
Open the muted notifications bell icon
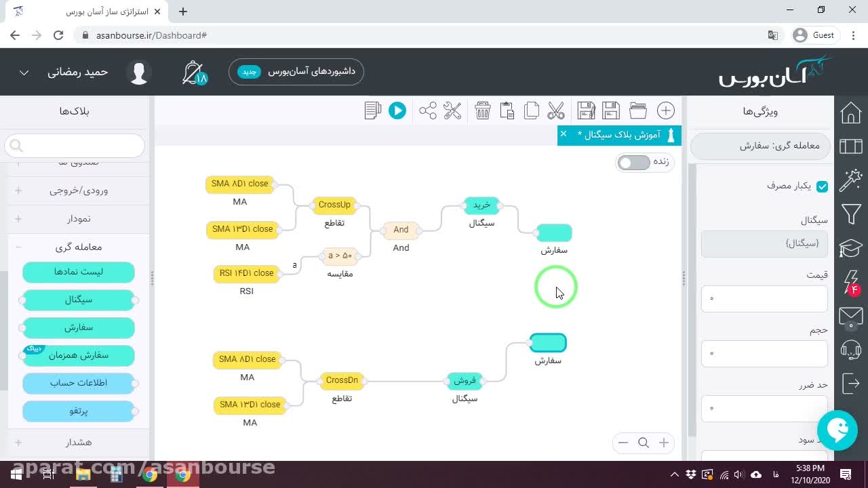194,73
